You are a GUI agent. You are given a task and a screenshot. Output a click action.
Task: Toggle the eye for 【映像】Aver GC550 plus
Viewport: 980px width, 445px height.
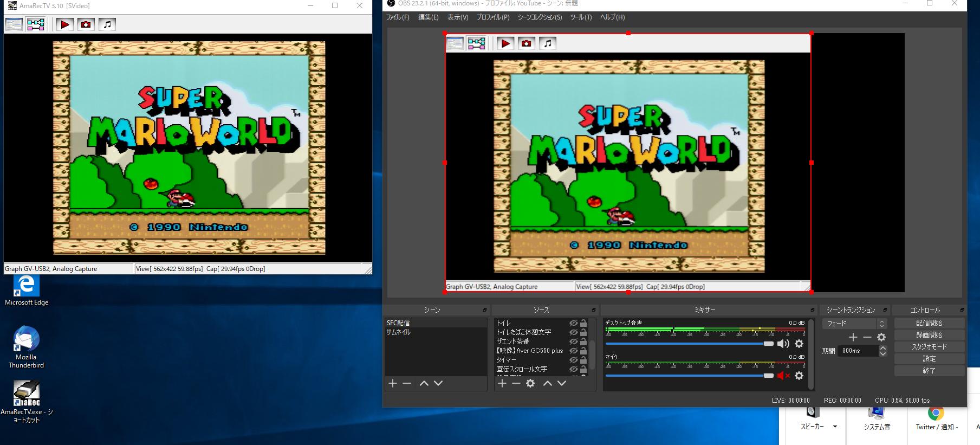pos(573,351)
